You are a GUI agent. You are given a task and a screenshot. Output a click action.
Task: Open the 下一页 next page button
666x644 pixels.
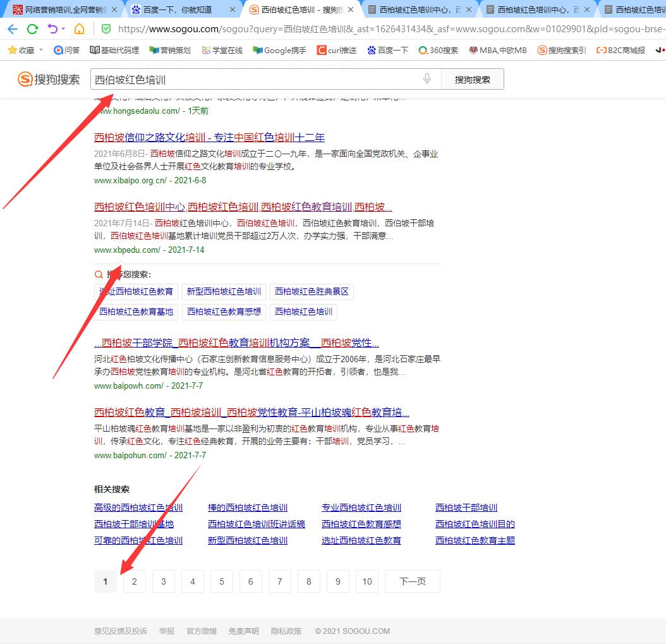pyautogui.click(x=412, y=581)
